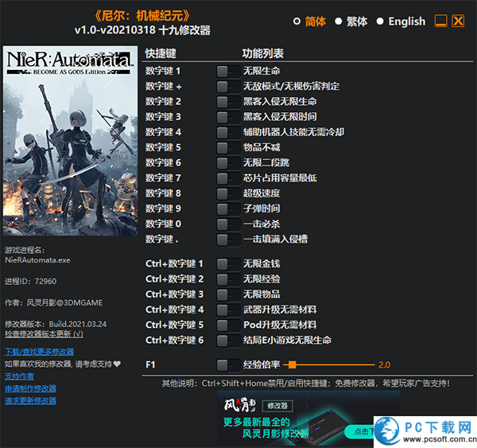Toggle 无敌模式/无视伤害判定 cheat
The height and width of the screenshot is (448, 477).
[x=228, y=86]
